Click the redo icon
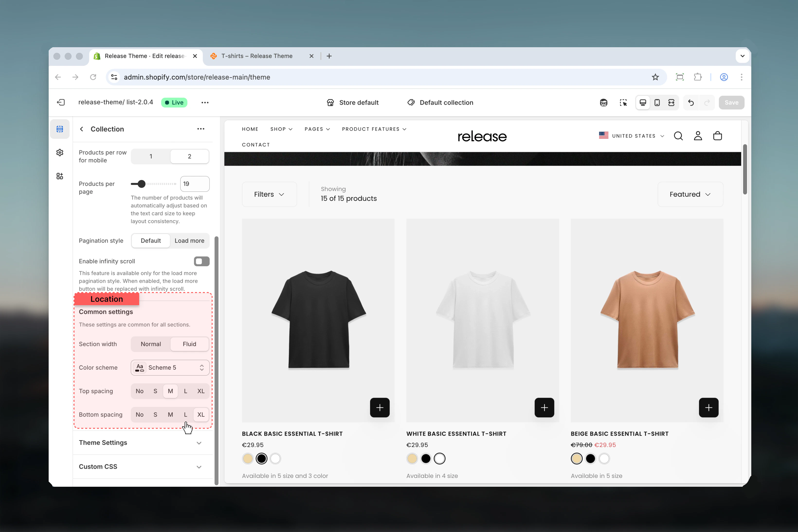The width and height of the screenshot is (798, 532). pyautogui.click(x=707, y=102)
